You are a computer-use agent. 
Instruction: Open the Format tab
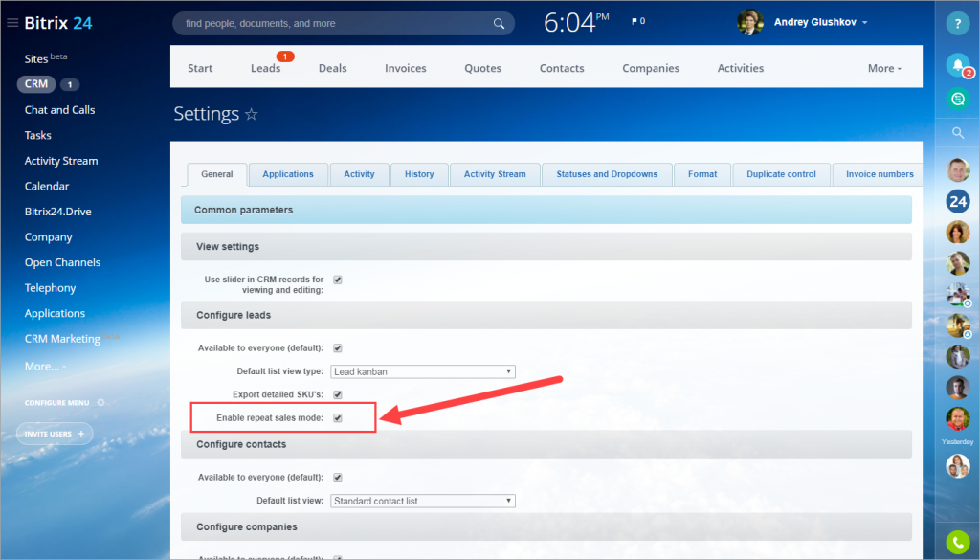(x=702, y=174)
